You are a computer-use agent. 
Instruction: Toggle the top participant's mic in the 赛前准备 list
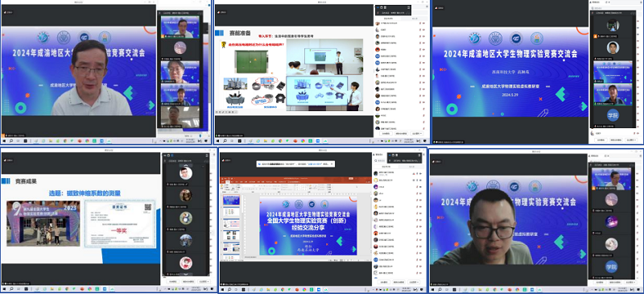[419, 23]
